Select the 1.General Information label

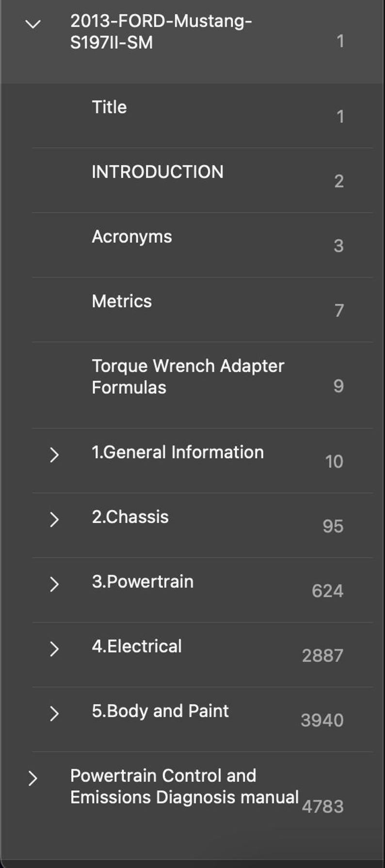177,452
